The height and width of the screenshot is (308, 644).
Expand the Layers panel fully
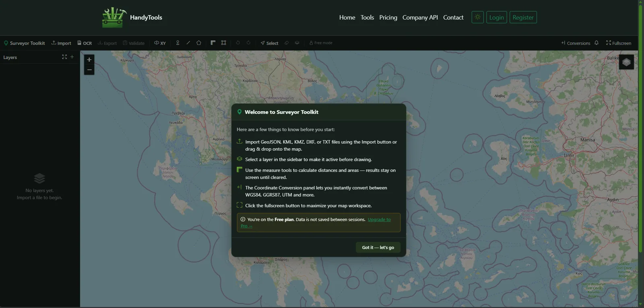(x=64, y=57)
